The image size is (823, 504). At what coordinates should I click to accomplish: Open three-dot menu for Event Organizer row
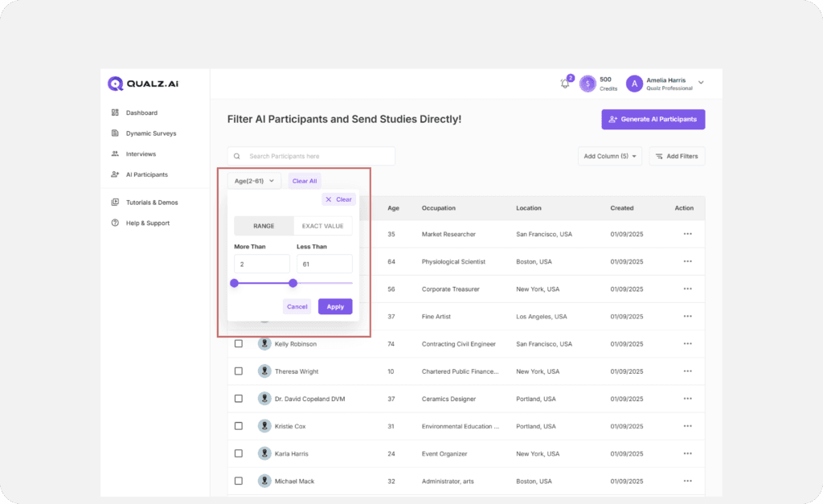coord(687,454)
